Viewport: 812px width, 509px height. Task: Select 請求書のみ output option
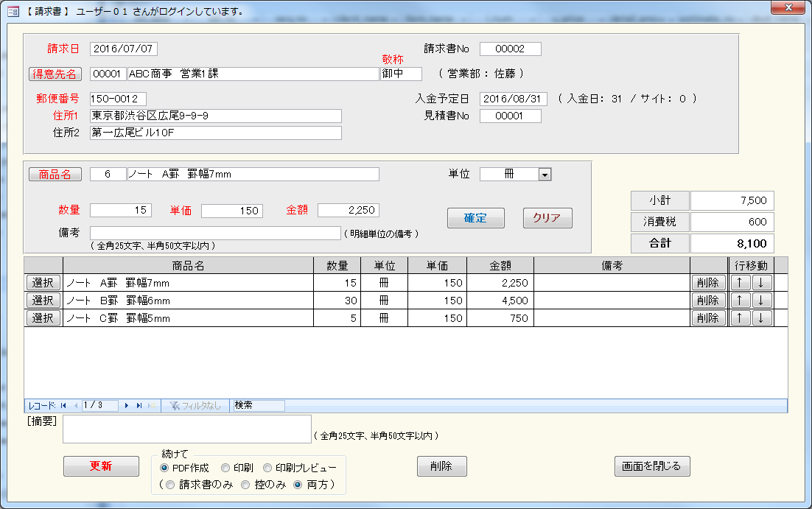pyautogui.click(x=171, y=485)
